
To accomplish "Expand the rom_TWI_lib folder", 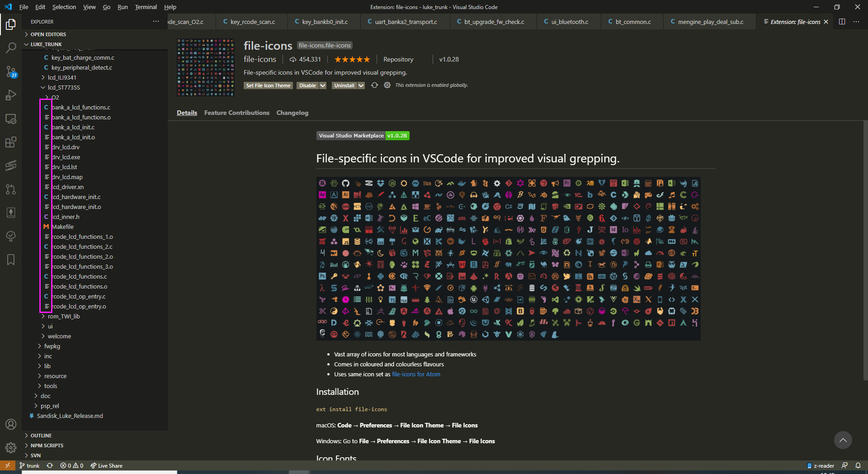I will (64, 316).
